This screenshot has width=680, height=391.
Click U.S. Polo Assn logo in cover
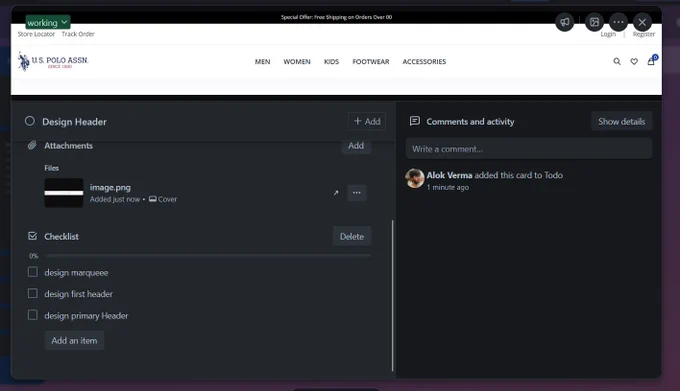53,61
